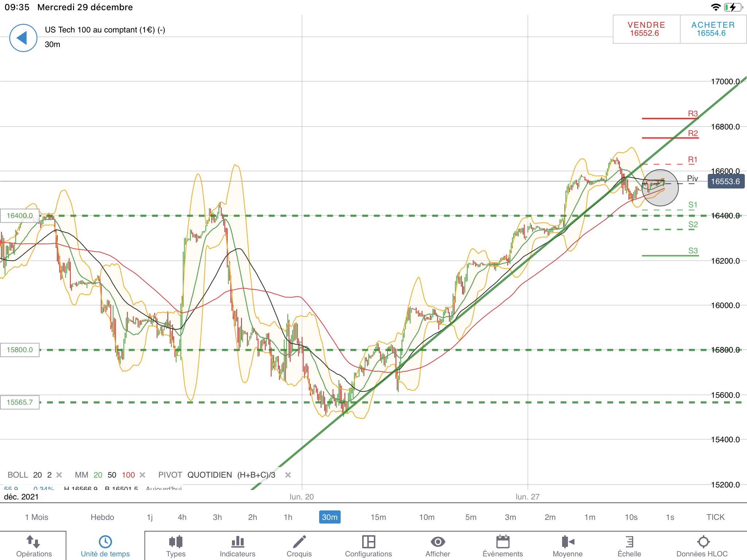Image resolution: width=747 pixels, height=560 pixels.
Task: Remove the MM 20 50 100 indicator
Action: pos(143,475)
